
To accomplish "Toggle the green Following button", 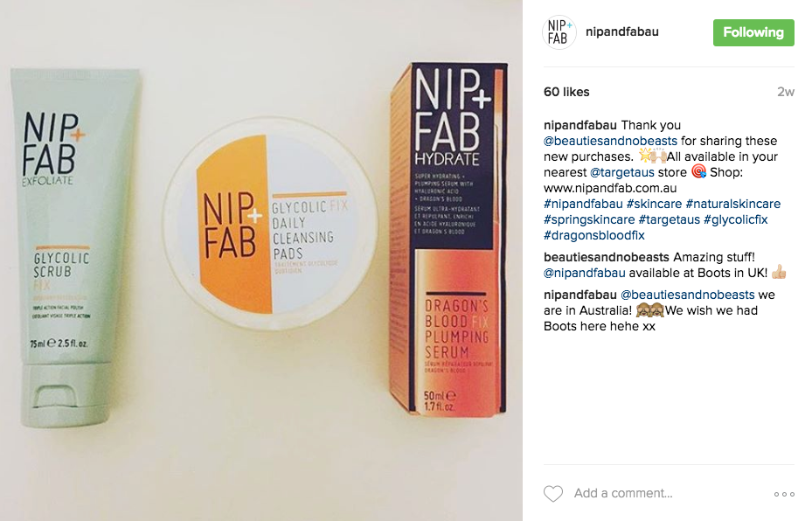I will coord(753,32).
